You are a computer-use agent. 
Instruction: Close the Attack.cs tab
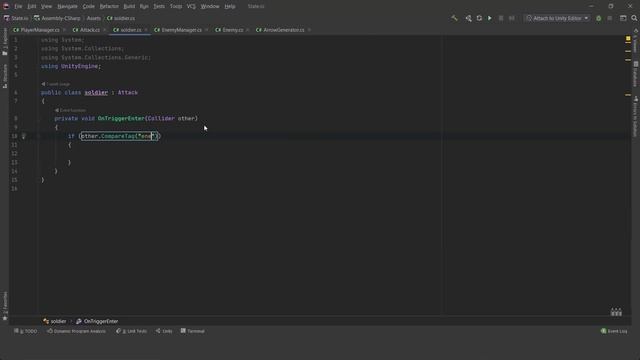click(x=104, y=30)
